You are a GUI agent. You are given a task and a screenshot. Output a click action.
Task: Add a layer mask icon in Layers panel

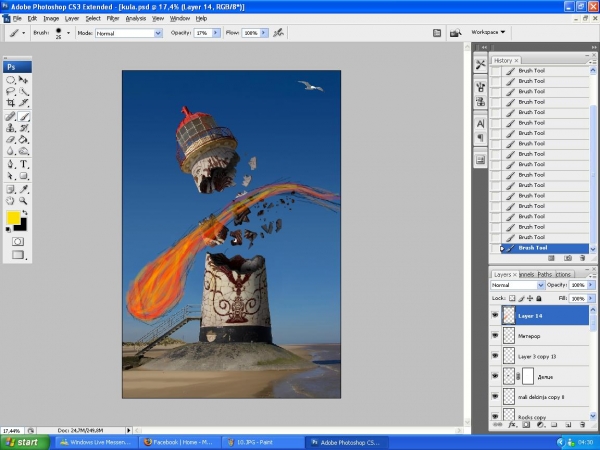click(526, 425)
